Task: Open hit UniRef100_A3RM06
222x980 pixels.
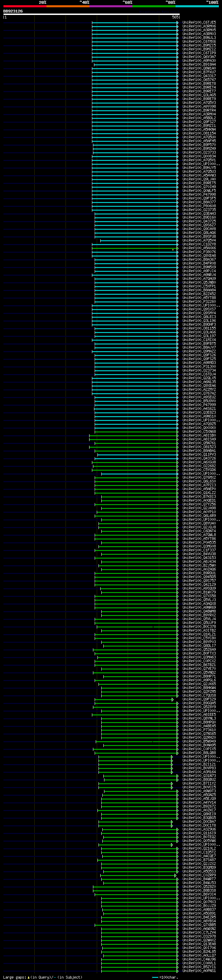Action: [199, 26]
